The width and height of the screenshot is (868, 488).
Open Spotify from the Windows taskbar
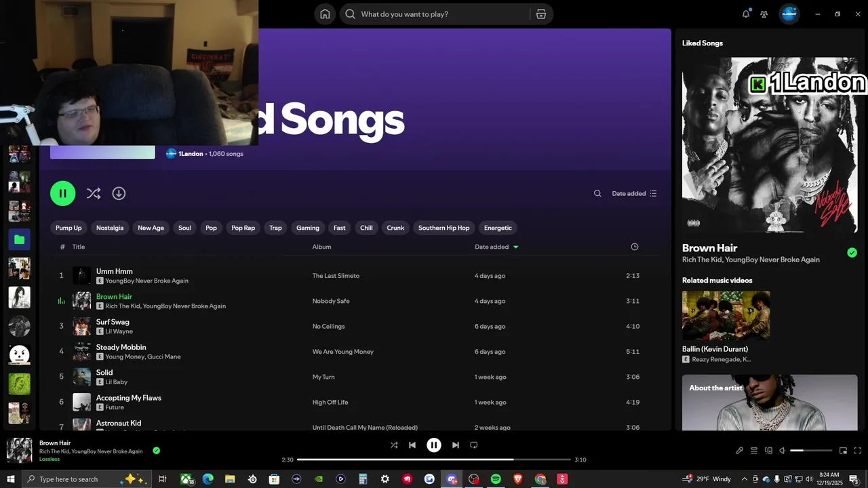(x=496, y=479)
